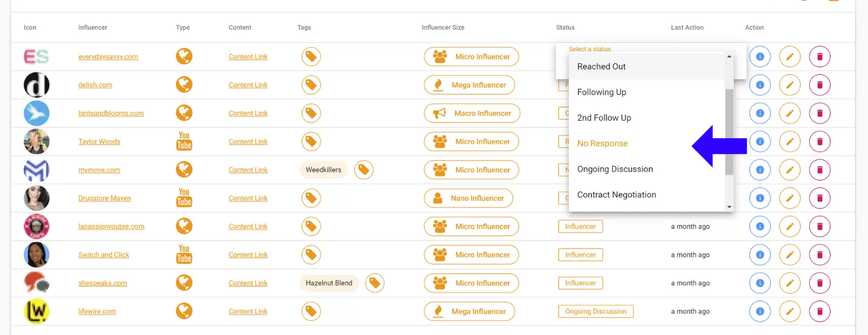Screen dimensions: 868x335
Task: Click YouTube icon in Drugstore Maven row
Action: (184, 198)
